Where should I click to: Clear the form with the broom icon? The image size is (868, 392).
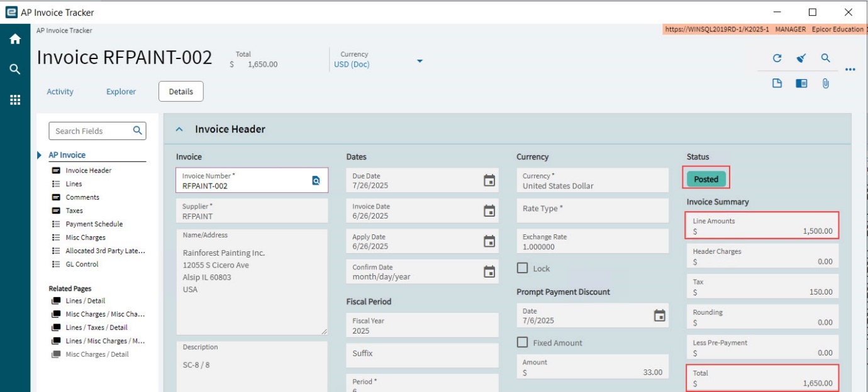[801, 58]
